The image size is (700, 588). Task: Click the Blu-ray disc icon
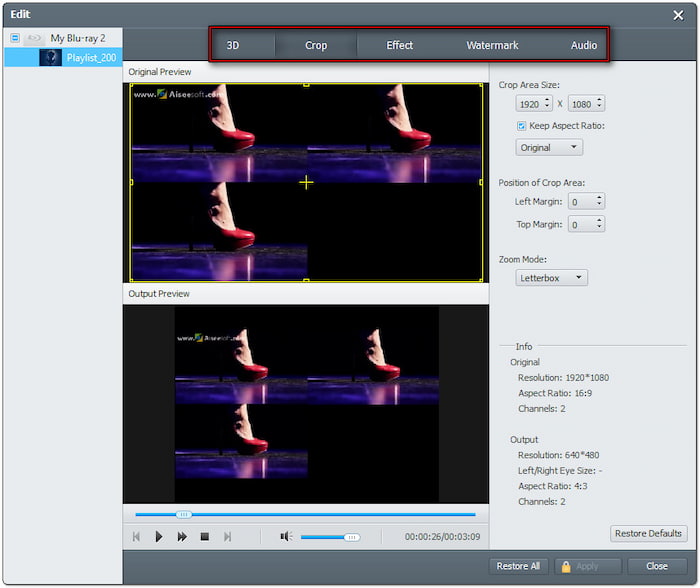34,38
